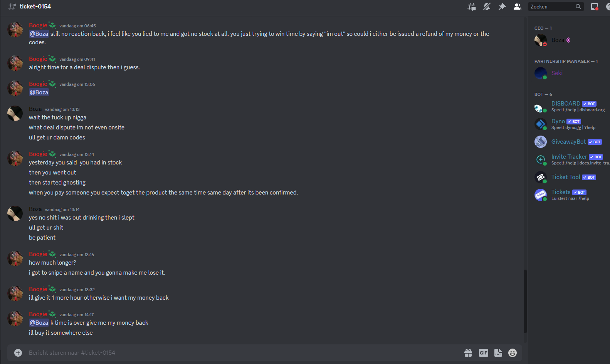The width and height of the screenshot is (610, 364).
Task: Open the gift Nitro icon
Action: [468, 353]
